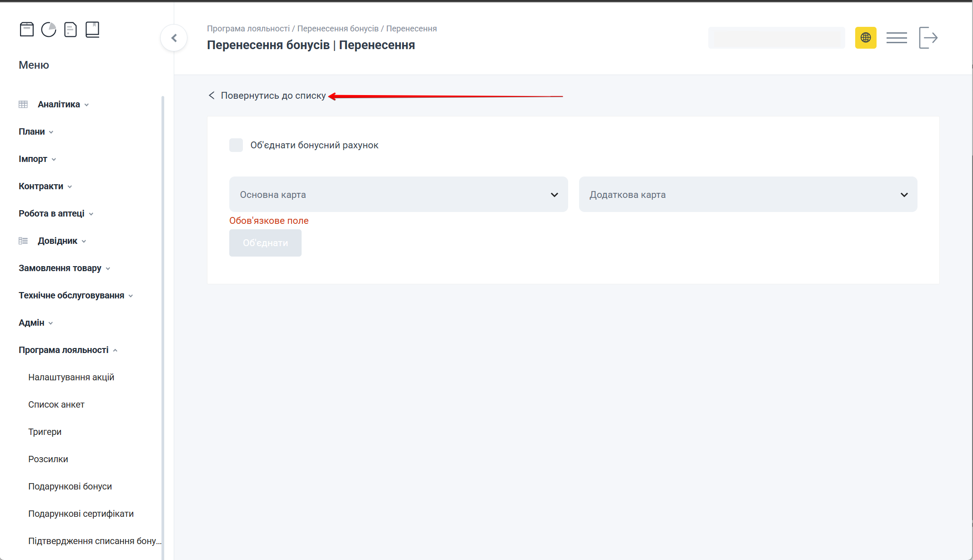The image size is (973, 560).
Task: Click the yellow globe language button
Action: [x=865, y=38]
